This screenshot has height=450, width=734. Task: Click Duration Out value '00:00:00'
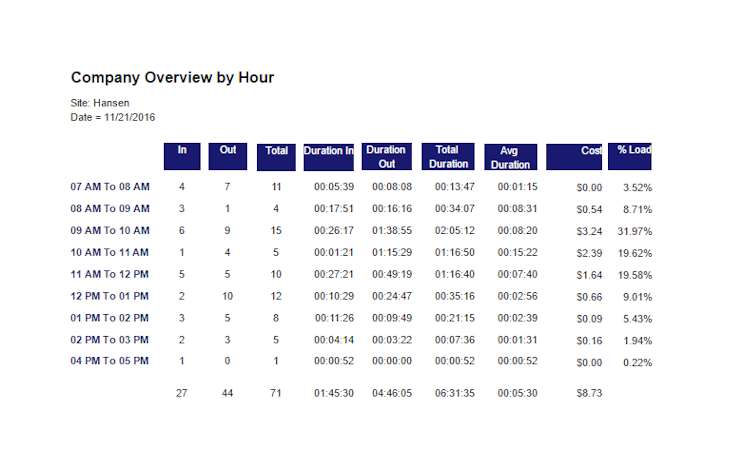point(392,361)
